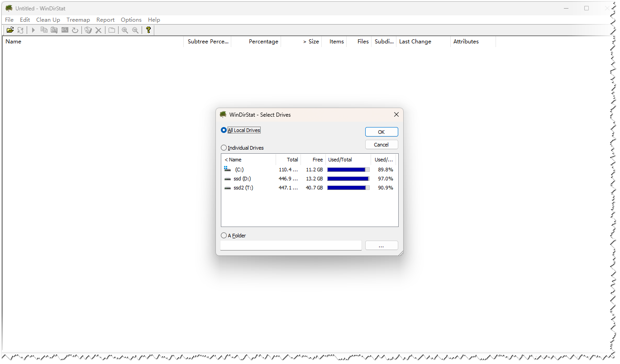
Task: Click the C: usage progress bar
Action: tap(348, 170)
